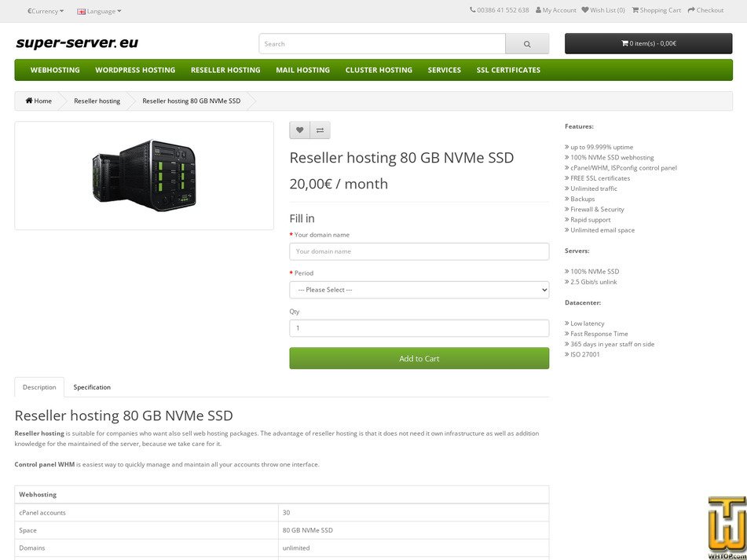This screenshot has height=560, width=747.
Task: Open WordPress Hosting menu
Action: (135, 70)
